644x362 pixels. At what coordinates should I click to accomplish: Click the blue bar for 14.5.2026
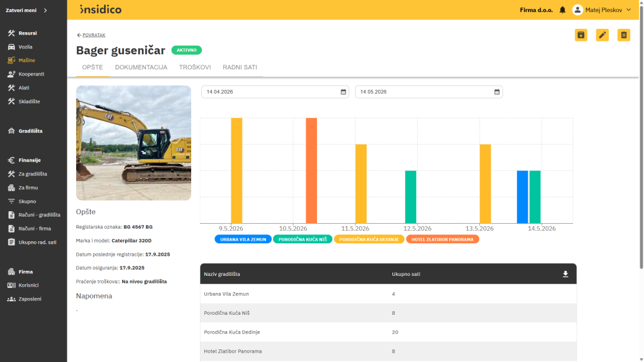[x=523, y=197]
